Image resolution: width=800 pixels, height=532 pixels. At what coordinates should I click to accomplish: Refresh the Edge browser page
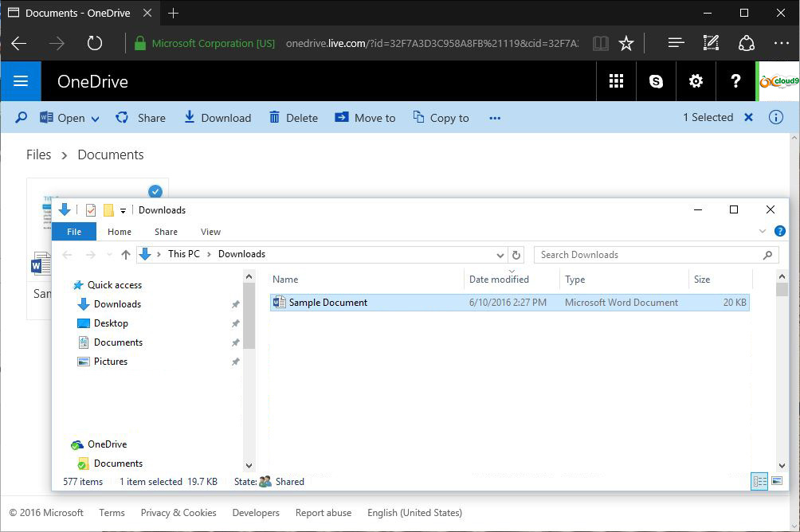click(94, 43)
